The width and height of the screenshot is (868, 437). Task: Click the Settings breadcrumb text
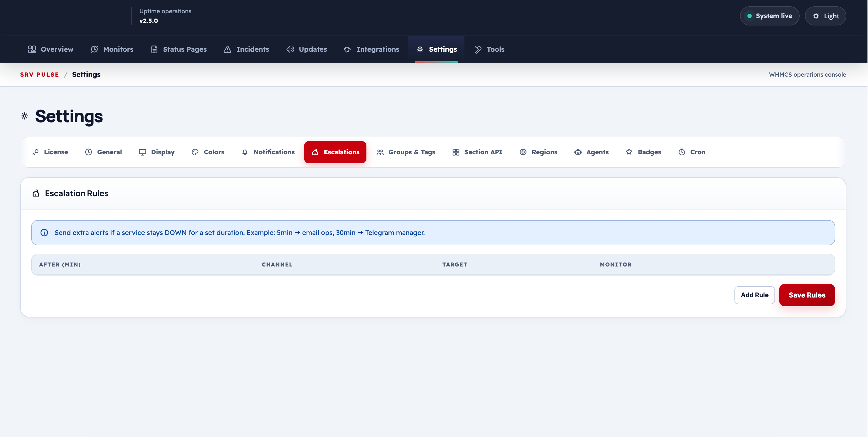[x=86, y=75]
